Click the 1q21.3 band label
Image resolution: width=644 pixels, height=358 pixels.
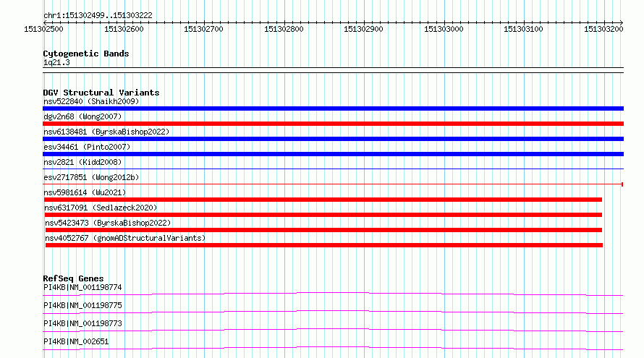(56, 63)
